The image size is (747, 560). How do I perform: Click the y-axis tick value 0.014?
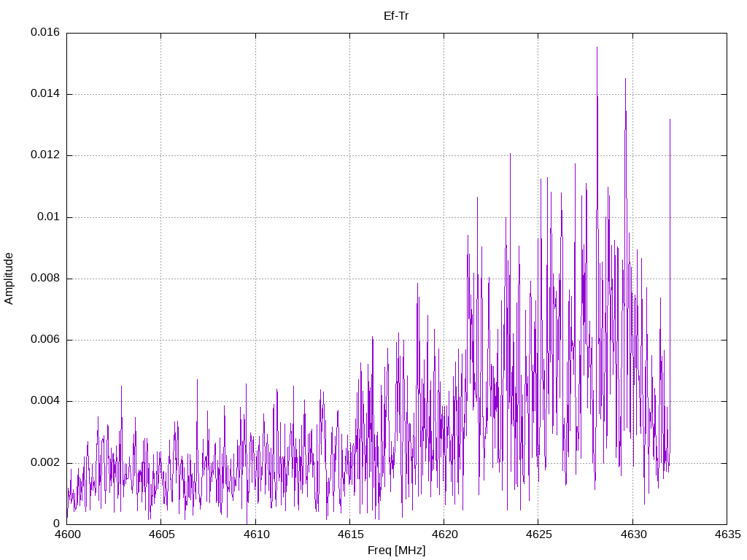pyautogui.click(x=45, y=94)
